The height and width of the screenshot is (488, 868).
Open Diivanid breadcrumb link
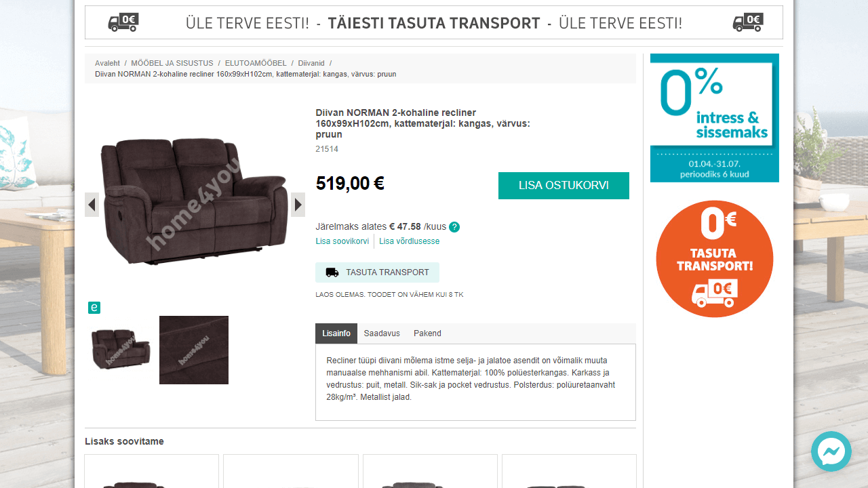tap(311, 63)
